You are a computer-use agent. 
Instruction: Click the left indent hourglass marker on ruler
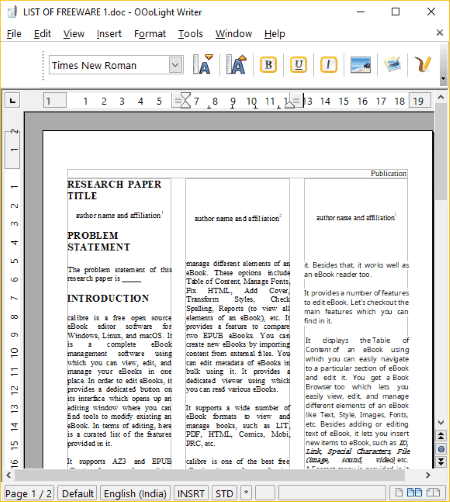[186, 100]
